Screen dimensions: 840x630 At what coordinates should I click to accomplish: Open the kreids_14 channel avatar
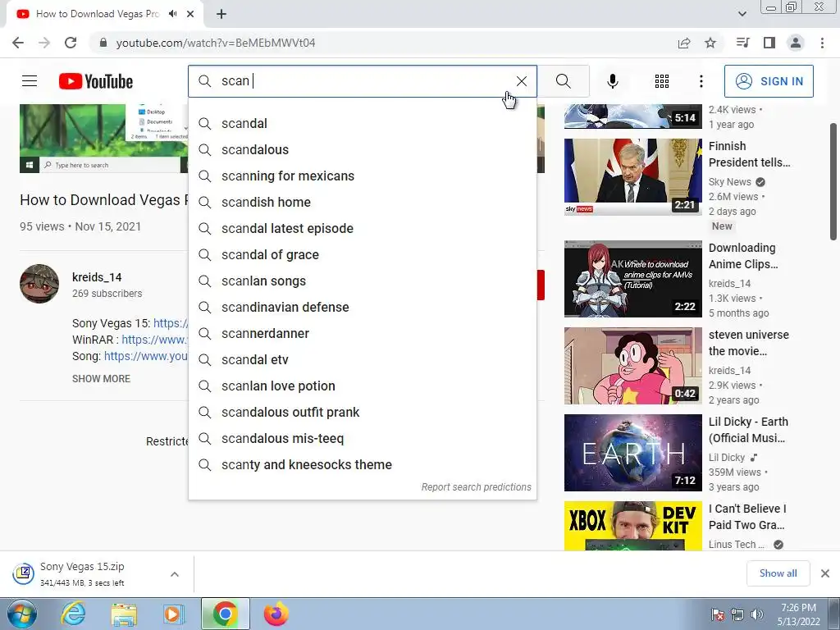click(x=39, y=284)
